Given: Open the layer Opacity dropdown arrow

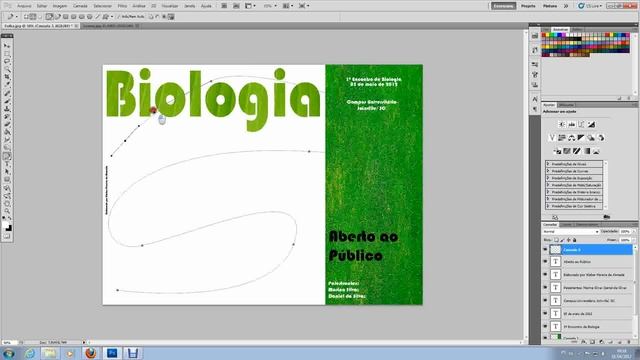Looking at the screenshot, I should coord(634,231).
